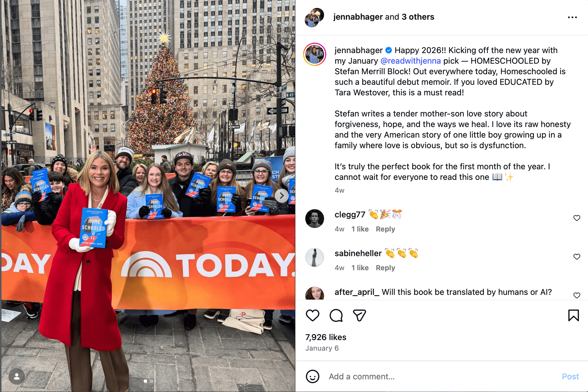View the list of 7,926 likes
The width and height of the screenshot is (588, 392).
pos(326,337)
